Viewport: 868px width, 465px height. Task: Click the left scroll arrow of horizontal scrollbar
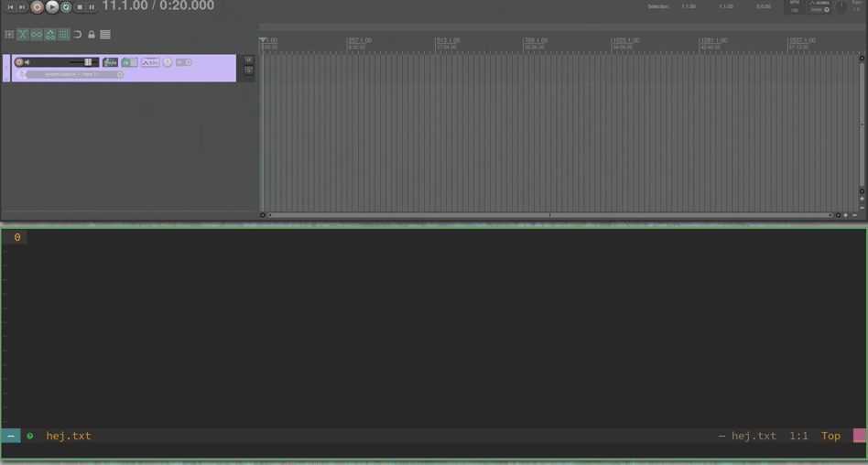(x=263, y=215)
